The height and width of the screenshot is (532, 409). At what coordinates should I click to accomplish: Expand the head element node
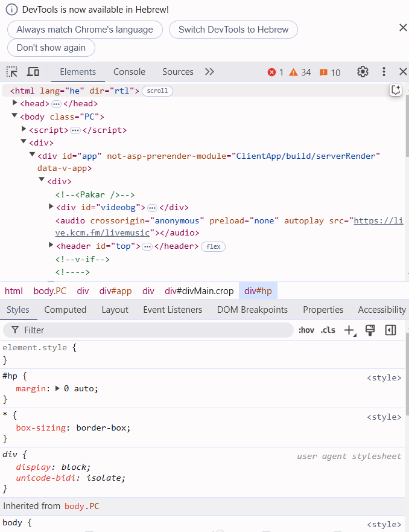click(x=15, y=103)
